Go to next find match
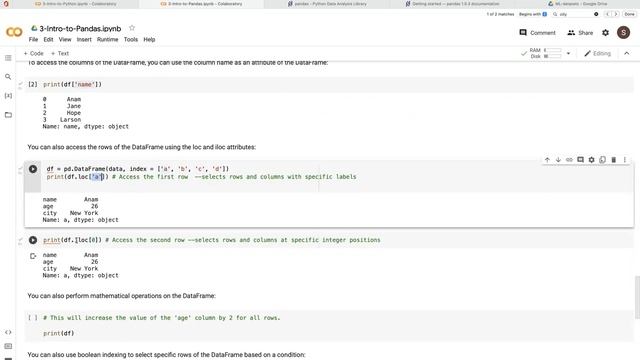The height and width of the screenshot is (360, 640). pyautogui.click(x=616, y=14)
